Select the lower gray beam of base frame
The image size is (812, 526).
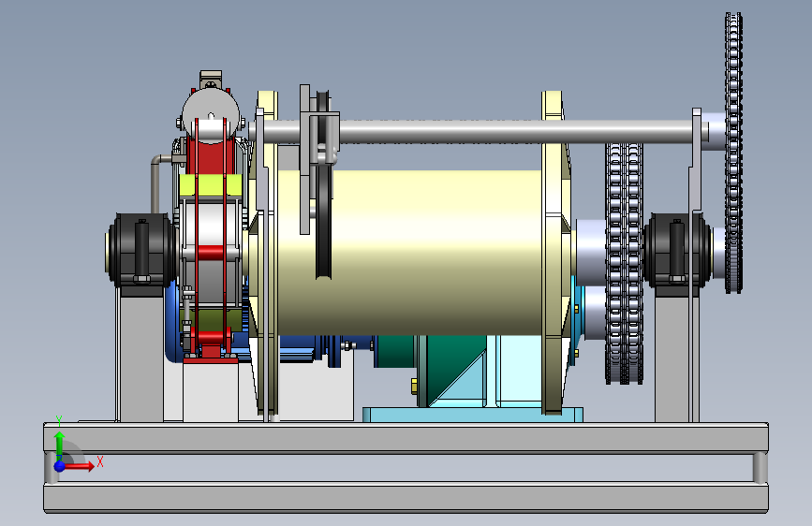(x=406, y=498)
